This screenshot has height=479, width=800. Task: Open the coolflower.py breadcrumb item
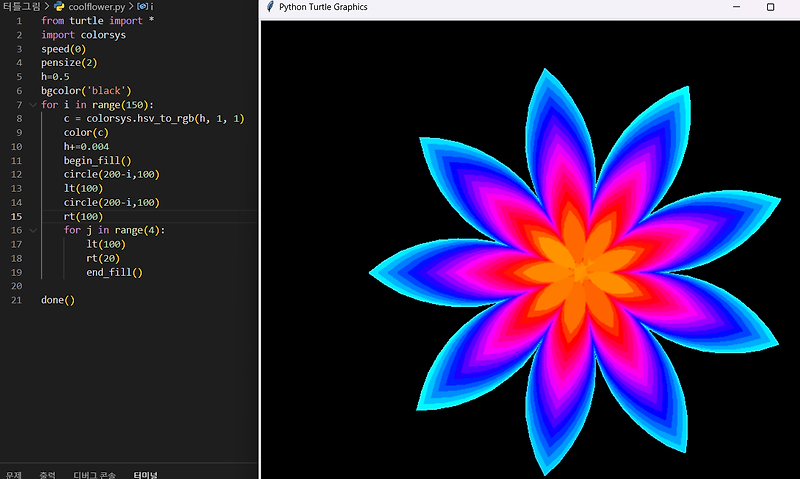pyautogui.click(x=96, y=7)
